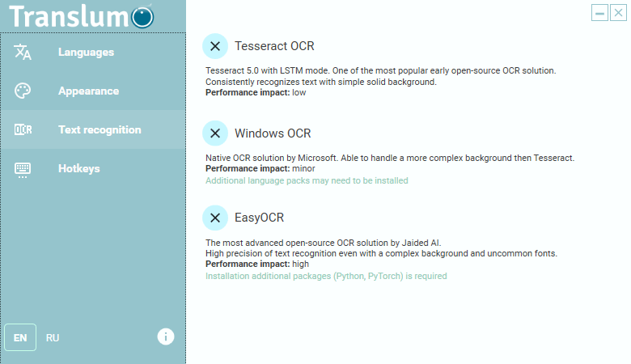
Task: Click 'Additional language packs may need to be installed'
Action: [307, 180]
